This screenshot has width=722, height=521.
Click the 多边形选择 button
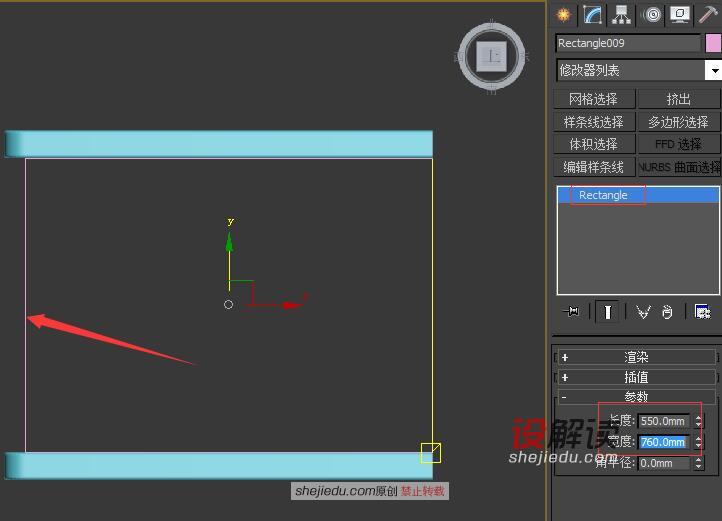[679, 122]
